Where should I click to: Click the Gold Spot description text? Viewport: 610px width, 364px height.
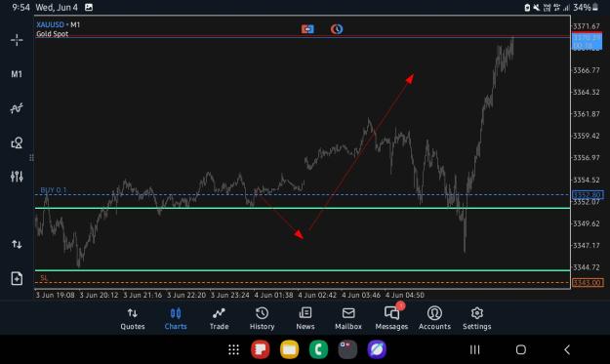(52, 34)
